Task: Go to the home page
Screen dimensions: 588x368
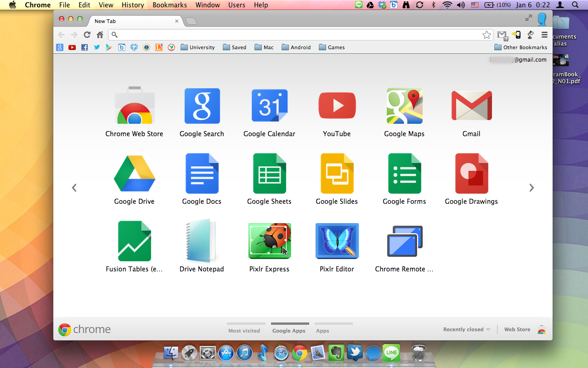Action: click(100, 34)
